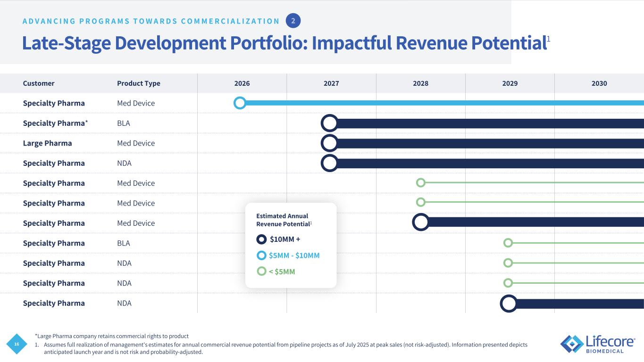The height and width of the screenshot is (362, 644).
Task: Click the page number 16 badge
Action: pyautogui.click(x=17, y=345)
